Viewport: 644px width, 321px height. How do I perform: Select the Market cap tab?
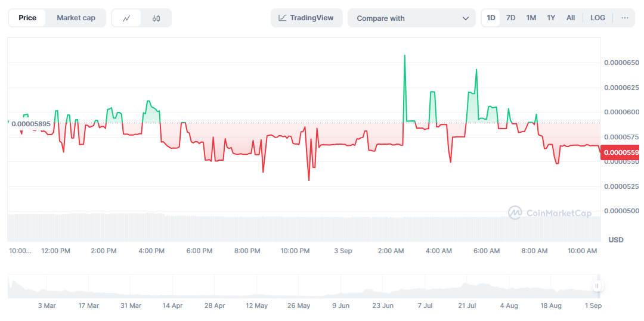(x=76, y=18)
